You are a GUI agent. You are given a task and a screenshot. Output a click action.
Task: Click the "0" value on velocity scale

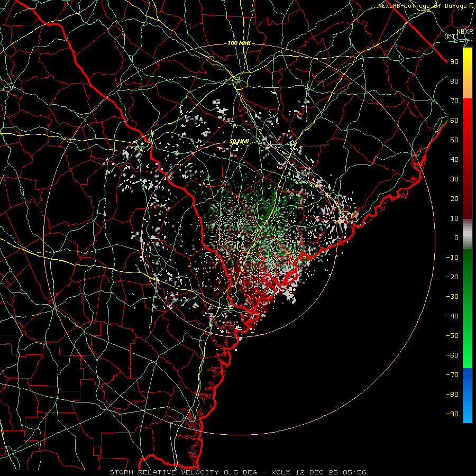(456, 237)
